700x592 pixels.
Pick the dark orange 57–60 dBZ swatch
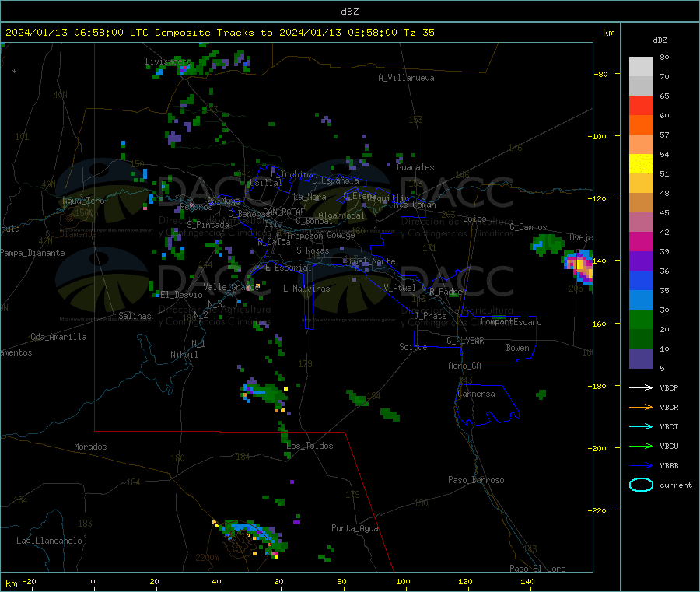(x=641, y=125)
